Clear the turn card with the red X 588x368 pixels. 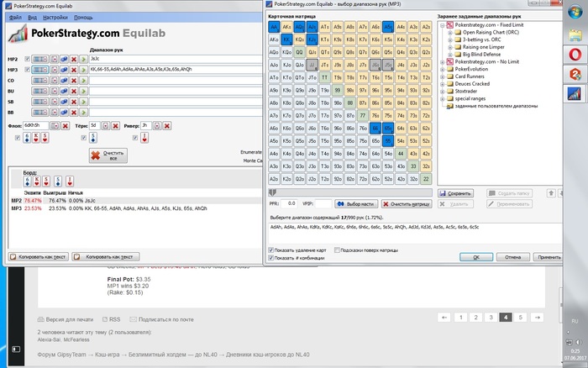tap(116, 126)
